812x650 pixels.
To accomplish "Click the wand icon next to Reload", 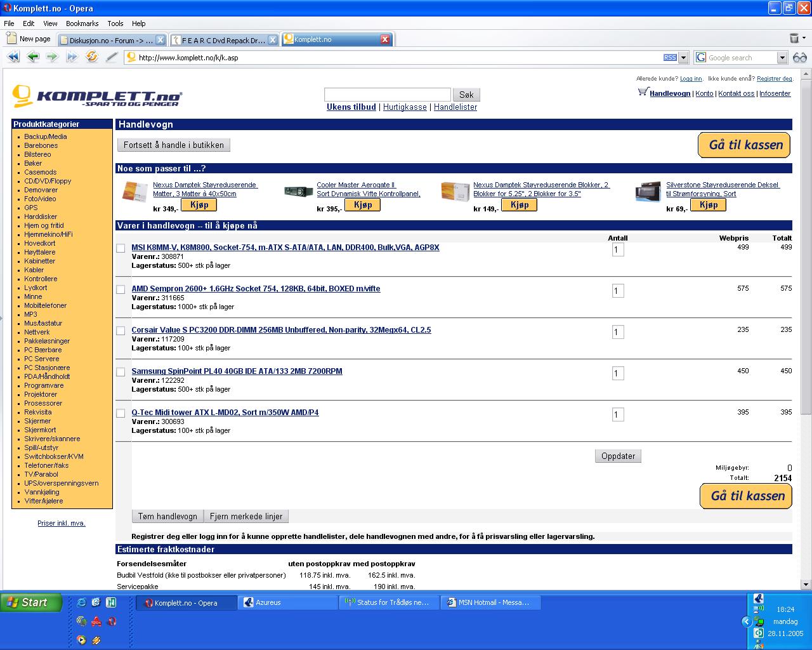I will coord(112,57).
